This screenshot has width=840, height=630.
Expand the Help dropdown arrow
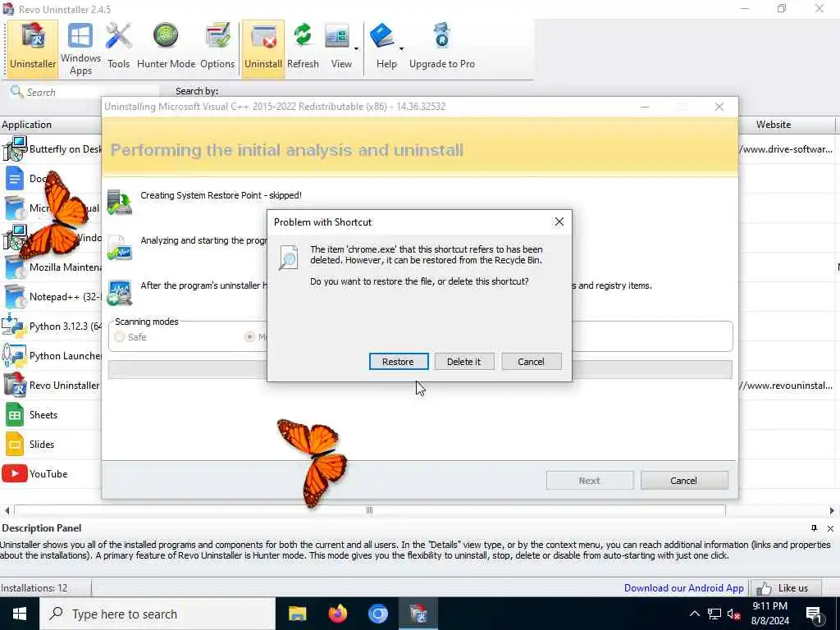click(401, 48)
